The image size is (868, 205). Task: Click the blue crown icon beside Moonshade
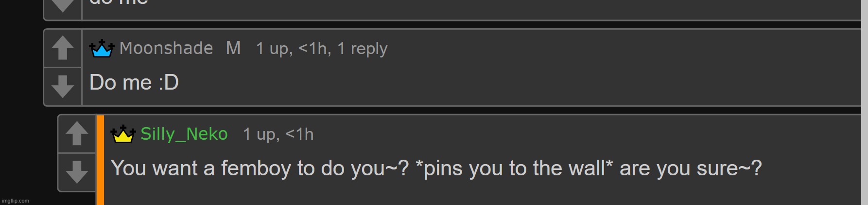coord(102,49)
